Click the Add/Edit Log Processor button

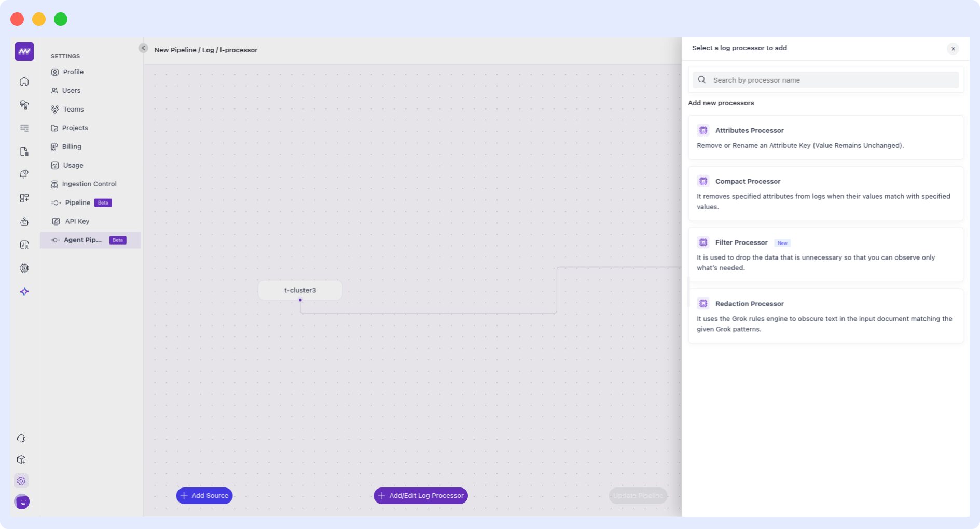click(420, 495)
